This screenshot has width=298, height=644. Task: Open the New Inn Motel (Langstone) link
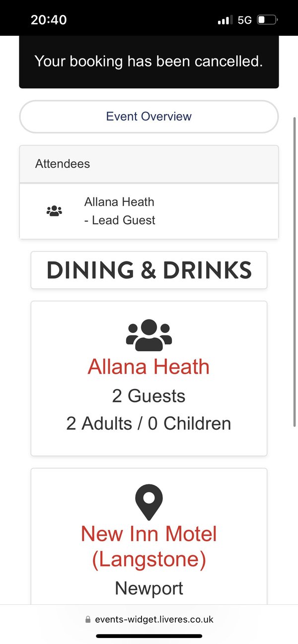point(149,547)
